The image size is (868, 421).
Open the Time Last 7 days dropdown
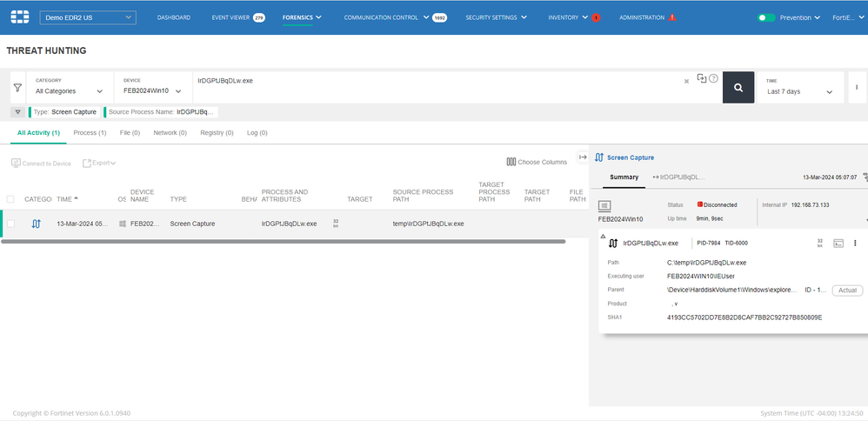pyautogui.click(x=800, y=87)
